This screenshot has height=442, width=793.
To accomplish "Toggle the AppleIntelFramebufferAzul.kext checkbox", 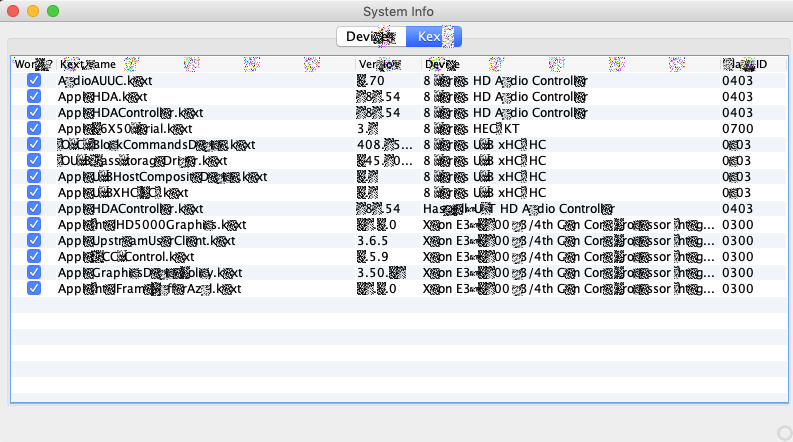I will tap(34, 289).
